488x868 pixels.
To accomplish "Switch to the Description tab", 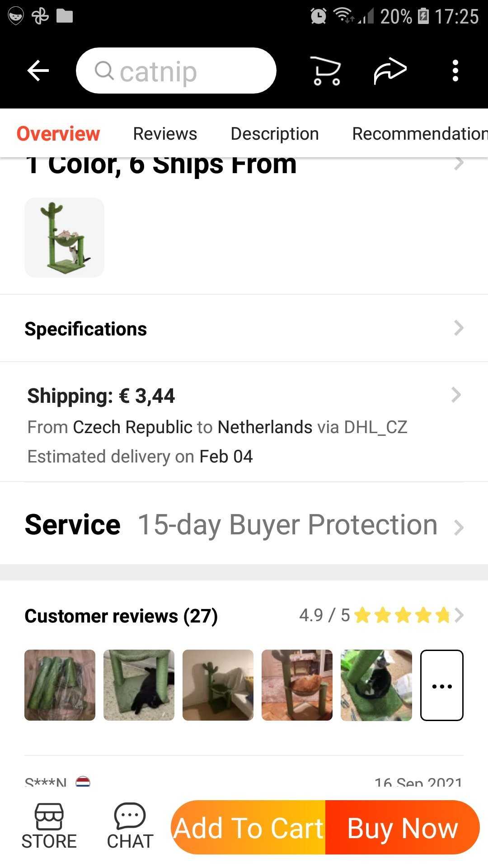I will coord(275,134).
